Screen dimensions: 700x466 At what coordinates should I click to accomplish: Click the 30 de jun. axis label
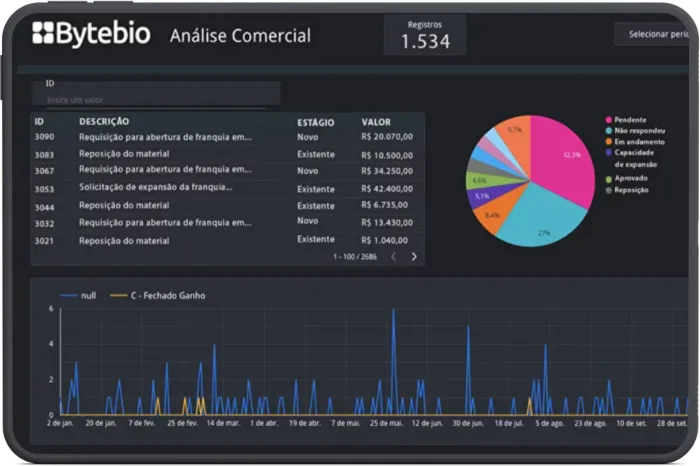(x=468, y=423)
